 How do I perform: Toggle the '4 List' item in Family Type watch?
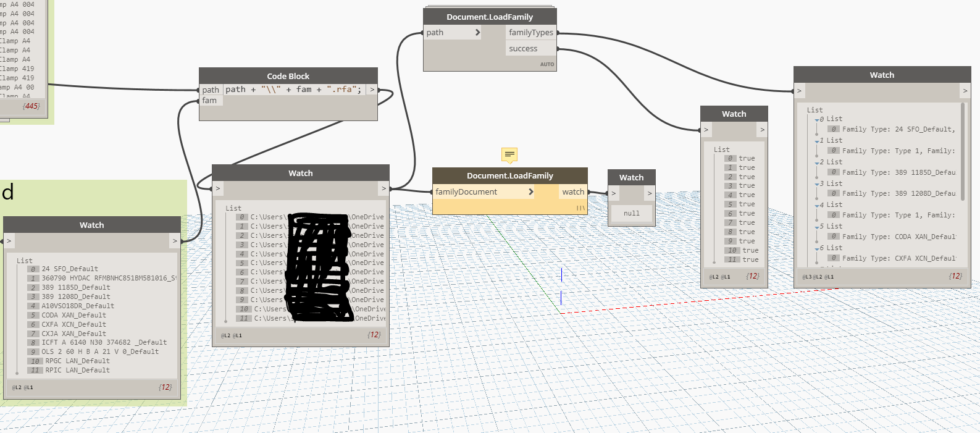pyautogui.click(x=817, y=206)
